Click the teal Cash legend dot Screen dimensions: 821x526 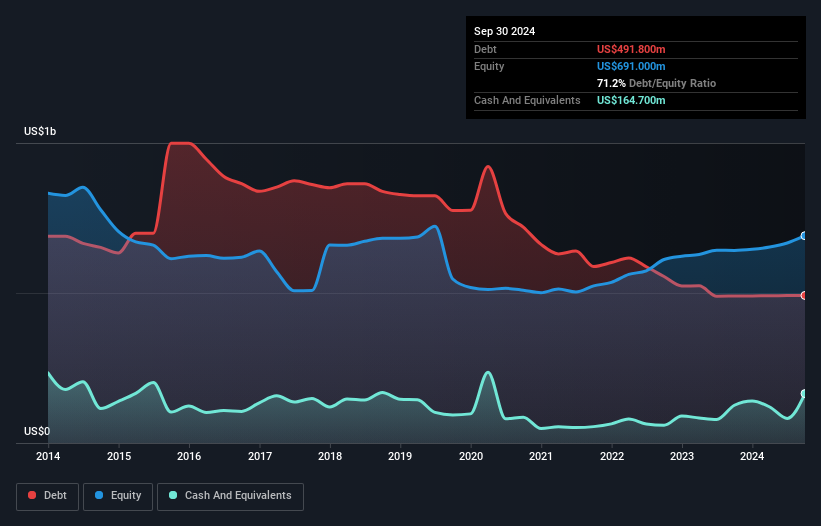tap(173, 495)
